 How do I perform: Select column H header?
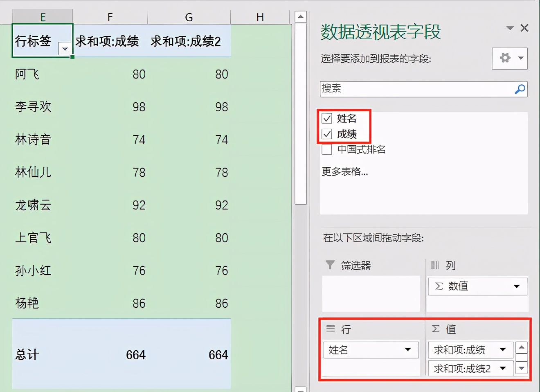click(260, 17)
